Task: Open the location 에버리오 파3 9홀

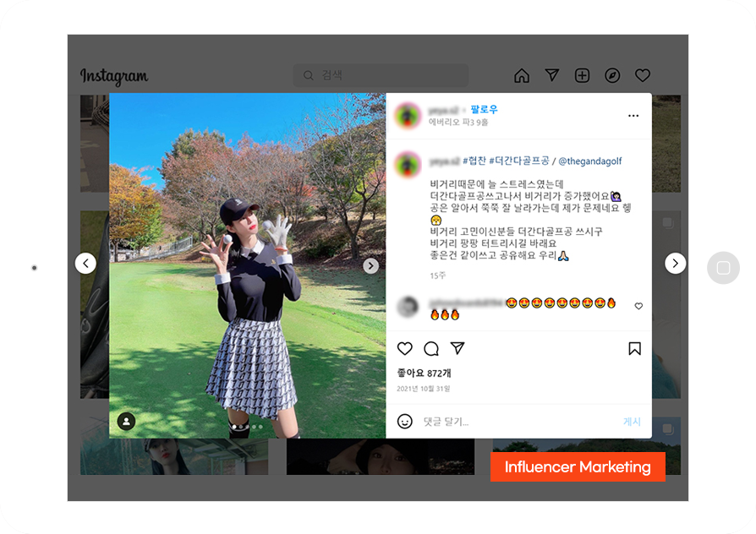Action: [458, 123]
